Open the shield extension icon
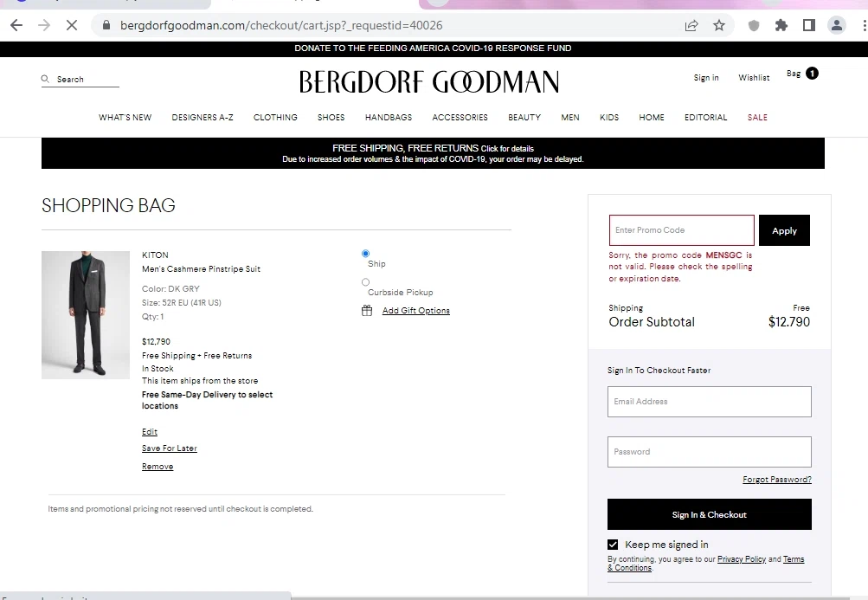Image resolution: width=868 pixels, height=600 pixels. click(x=754, y=25)
